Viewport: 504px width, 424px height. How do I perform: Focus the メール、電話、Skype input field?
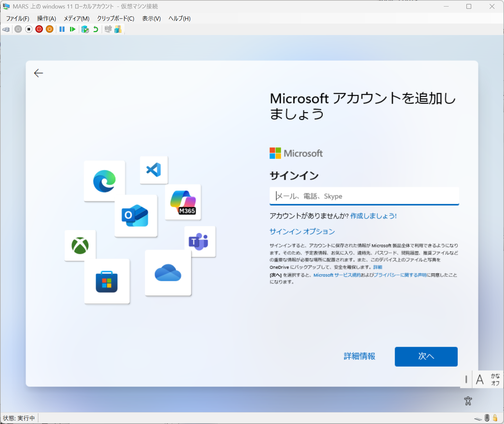coord(364,196)
